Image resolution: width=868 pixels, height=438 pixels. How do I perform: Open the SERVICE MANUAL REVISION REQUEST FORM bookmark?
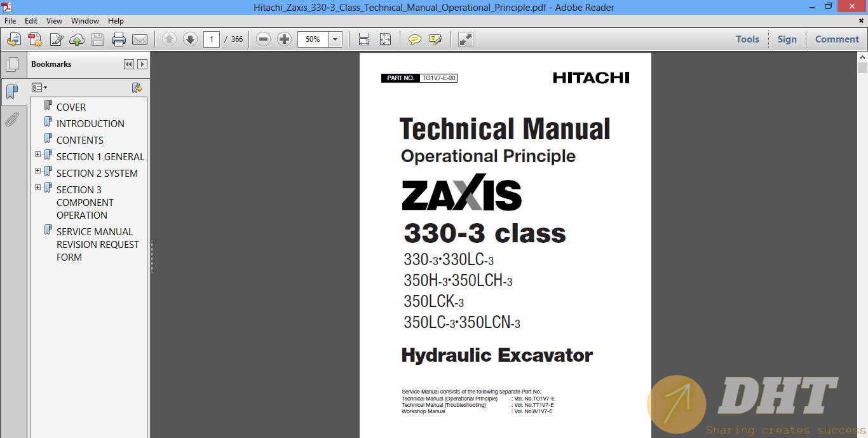coord(98,244)
